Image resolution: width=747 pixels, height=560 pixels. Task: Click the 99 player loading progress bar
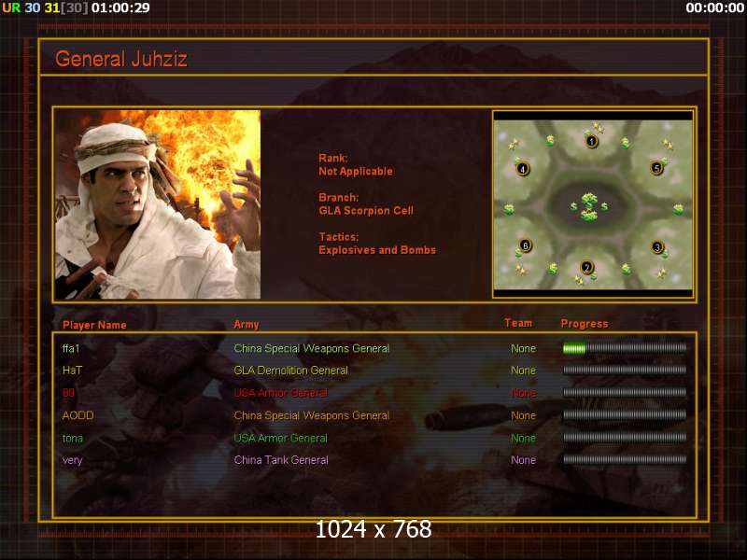625,392
